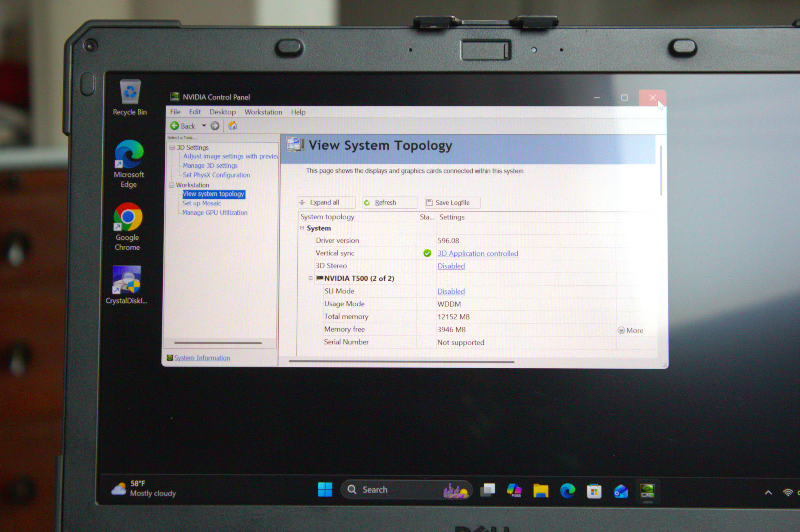Open Microsoft Store from the taskbar
The image size is (800, 532).
(594, 491)
